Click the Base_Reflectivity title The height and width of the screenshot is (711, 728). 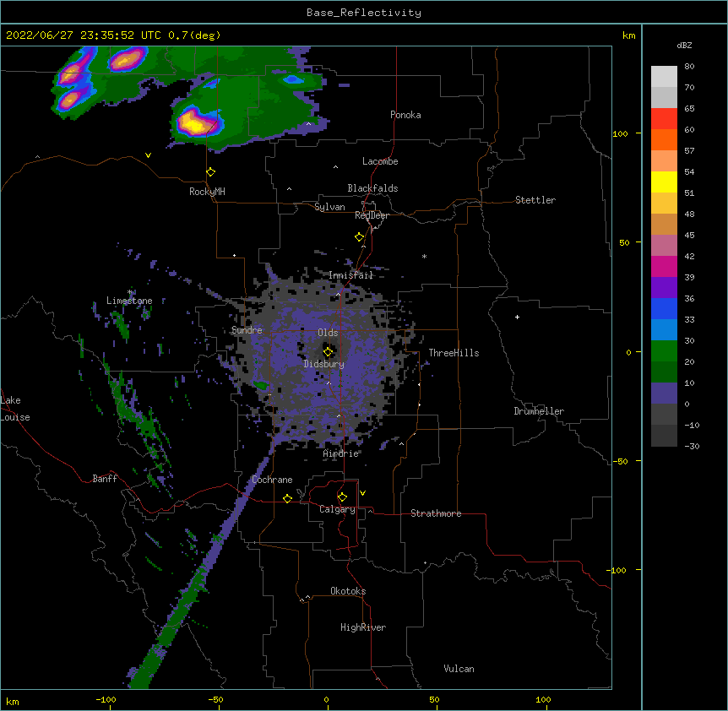[x=364, y=13]
